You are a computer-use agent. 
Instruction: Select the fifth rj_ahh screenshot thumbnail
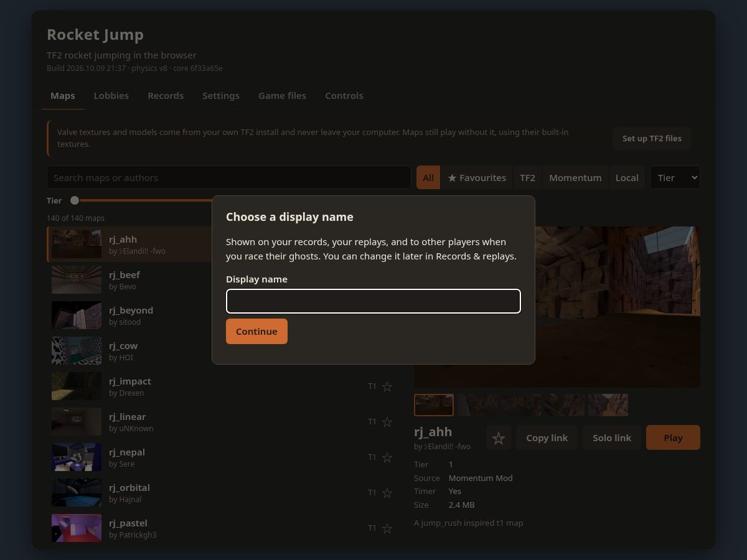608,404
